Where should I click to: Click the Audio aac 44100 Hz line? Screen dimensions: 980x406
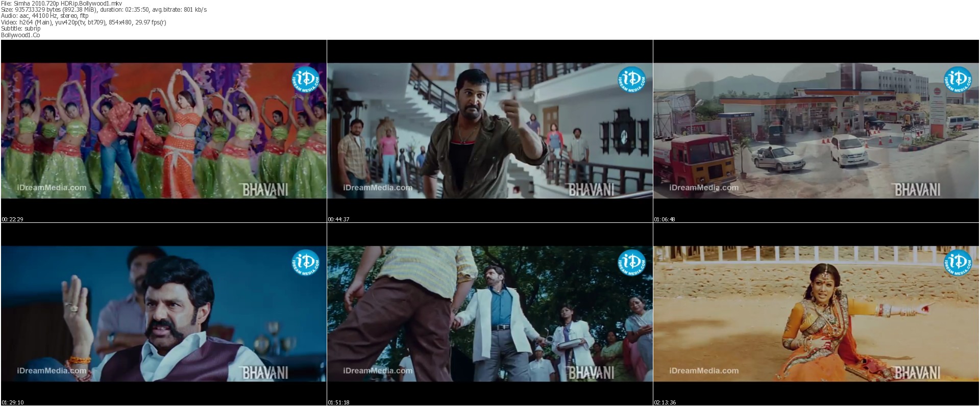click(x=45, y=16)
